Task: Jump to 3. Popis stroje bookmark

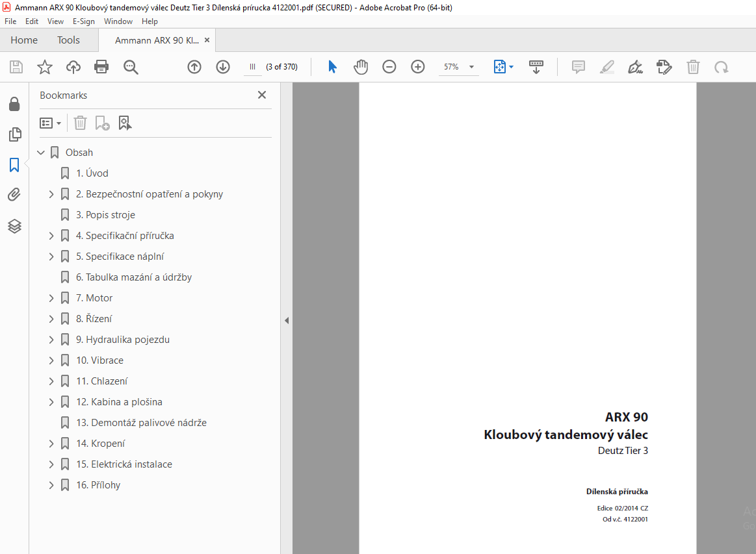Action: [x=105, y=215]
